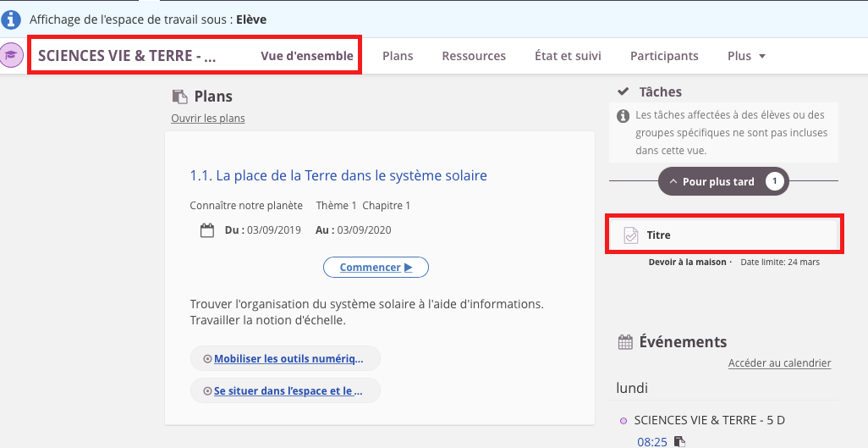Click the calendar icon before the Du date
The width and height of the screenshot is (868, 448).
(207, 230)
